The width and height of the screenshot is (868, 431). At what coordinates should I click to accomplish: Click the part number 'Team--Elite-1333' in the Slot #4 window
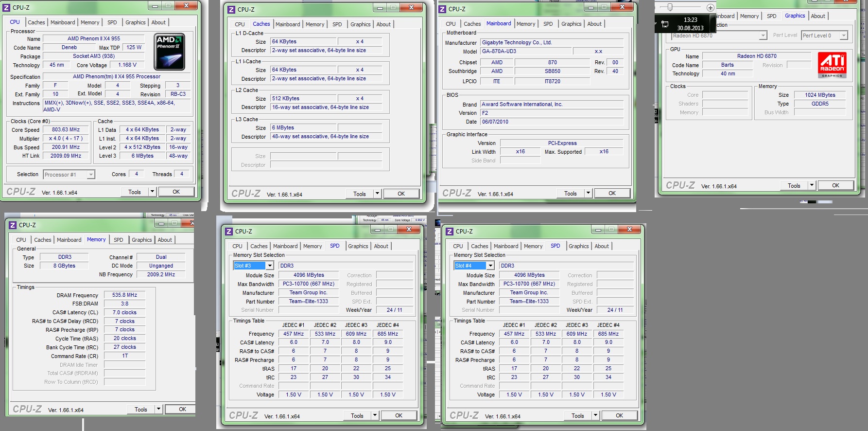[529, 301]
